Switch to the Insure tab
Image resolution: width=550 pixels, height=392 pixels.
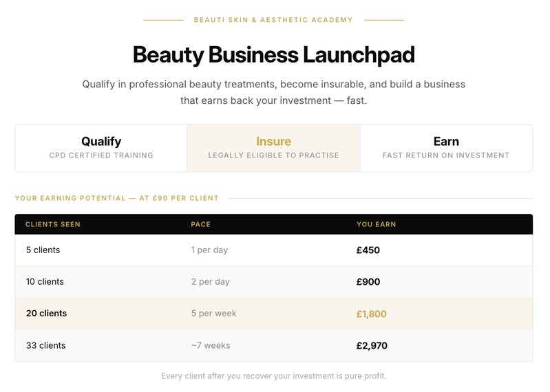(273, 148)
